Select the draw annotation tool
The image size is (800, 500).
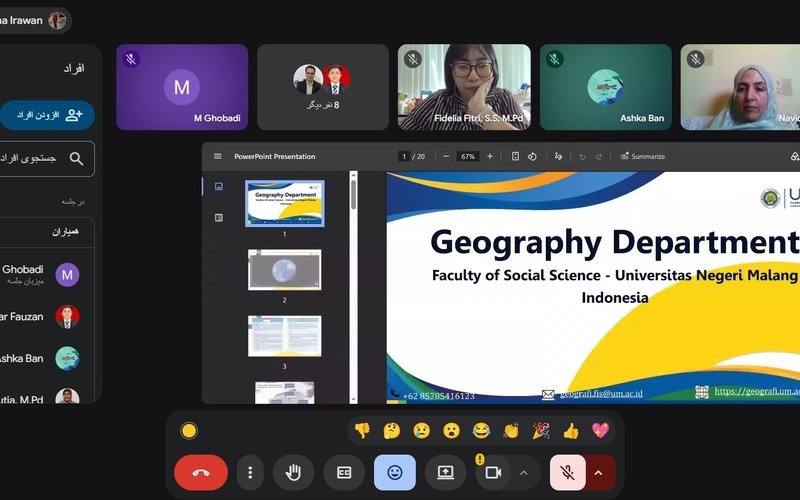tap(558, 156)
